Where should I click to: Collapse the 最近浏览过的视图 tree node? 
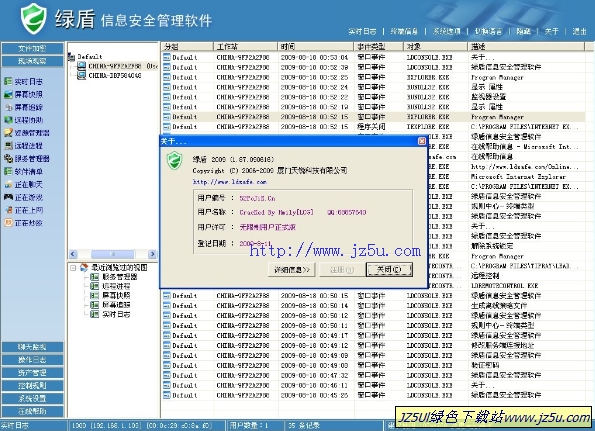tap(73, 268)
